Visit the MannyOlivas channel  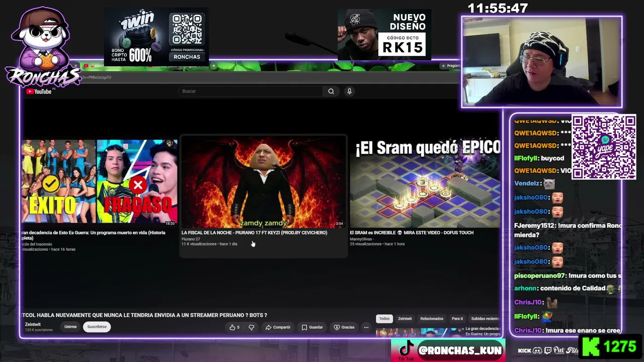click(361, 239)
